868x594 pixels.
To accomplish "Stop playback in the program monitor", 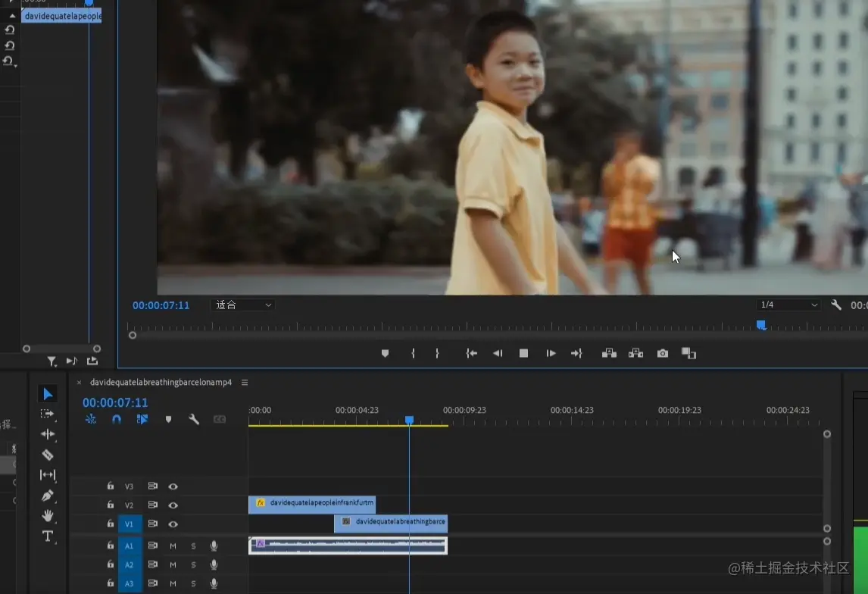I will (523, 354).
